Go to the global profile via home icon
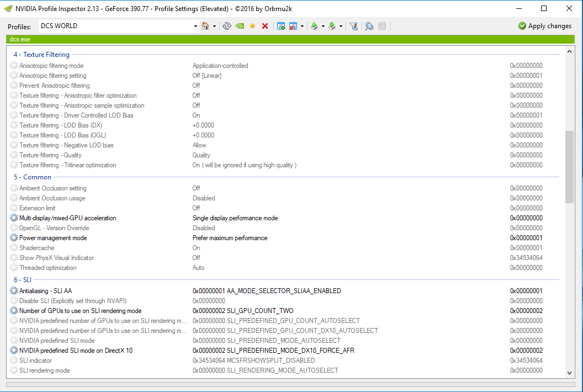 pos(205,26)
